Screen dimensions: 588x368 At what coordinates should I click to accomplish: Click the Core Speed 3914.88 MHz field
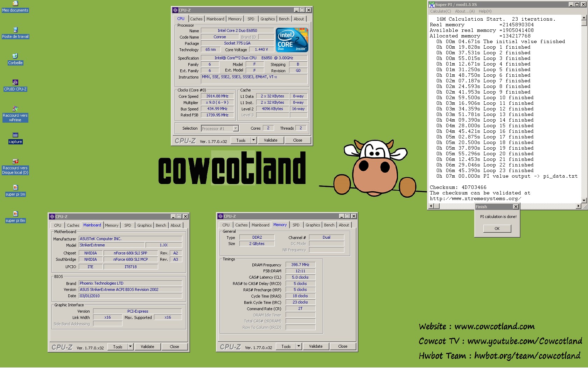[x=217, y=96]
